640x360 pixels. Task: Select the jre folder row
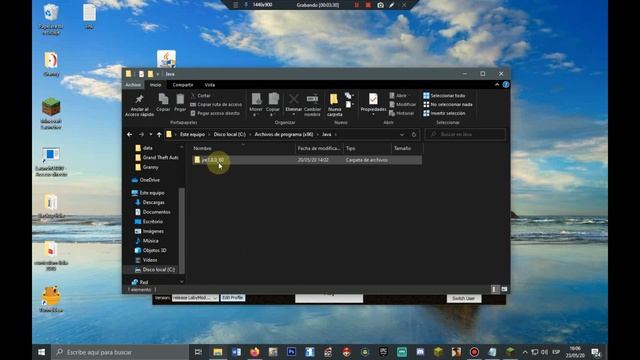[306, 160]
